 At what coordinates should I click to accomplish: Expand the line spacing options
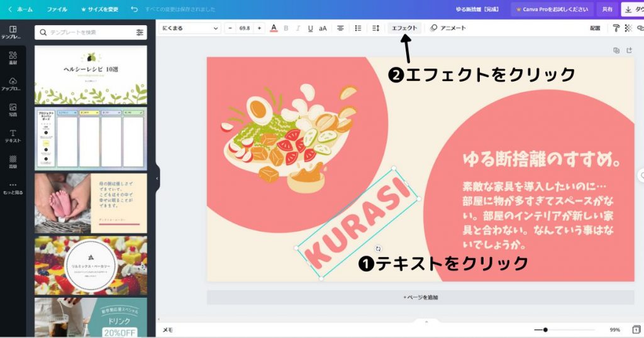tap(375, 28)
